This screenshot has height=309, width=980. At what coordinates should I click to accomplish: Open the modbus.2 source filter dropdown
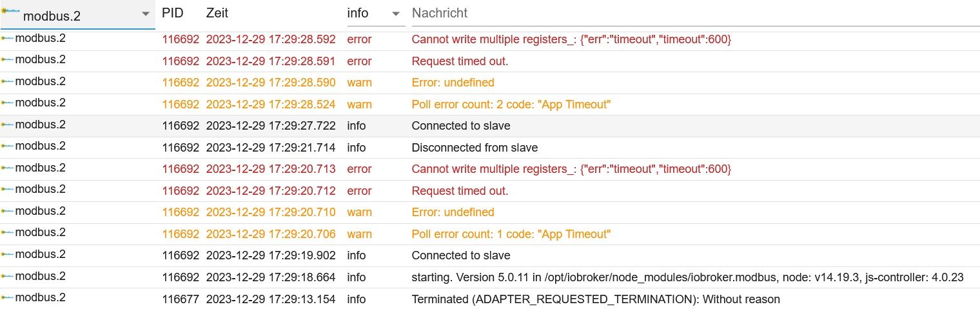77,15
